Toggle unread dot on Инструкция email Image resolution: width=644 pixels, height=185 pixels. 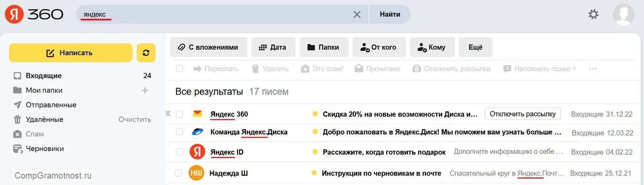(314, 173)
